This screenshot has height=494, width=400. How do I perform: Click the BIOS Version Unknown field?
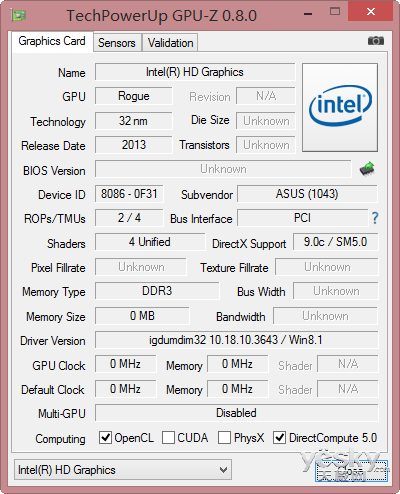click(223, 169)
